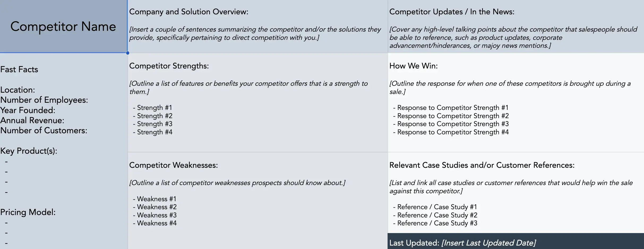Image resolution: width=644 pixels, height=249 pixels.
Task: Select Response to Competitor Strength #2 line
Action: (453, 116)
